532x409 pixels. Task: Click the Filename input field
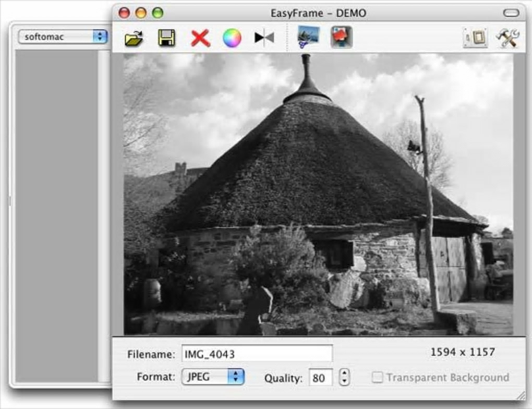tap(257, 354)
